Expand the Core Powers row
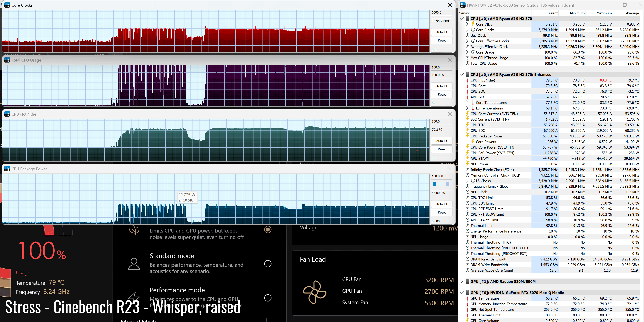Viewport: 644px width, 322px height. pos(467,142)
